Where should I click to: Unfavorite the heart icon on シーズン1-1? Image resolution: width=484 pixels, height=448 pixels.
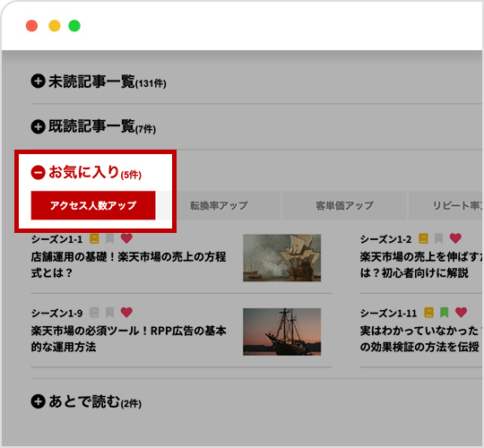[126, 238]
